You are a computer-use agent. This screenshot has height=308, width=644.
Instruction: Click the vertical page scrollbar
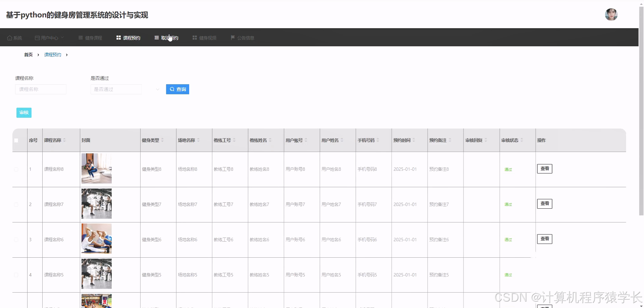(x=641, y=111)
